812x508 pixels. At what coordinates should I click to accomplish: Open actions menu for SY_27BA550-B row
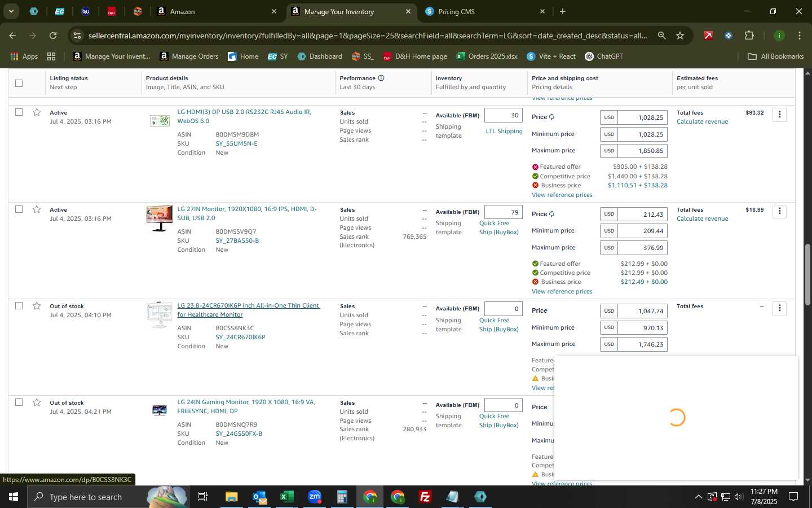(x=779, y=211)
